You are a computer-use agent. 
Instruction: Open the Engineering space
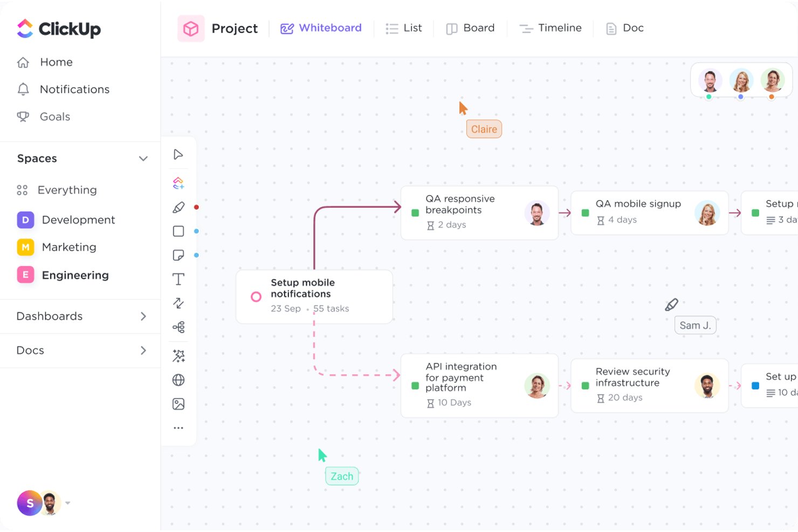click(x=63, y=275)
